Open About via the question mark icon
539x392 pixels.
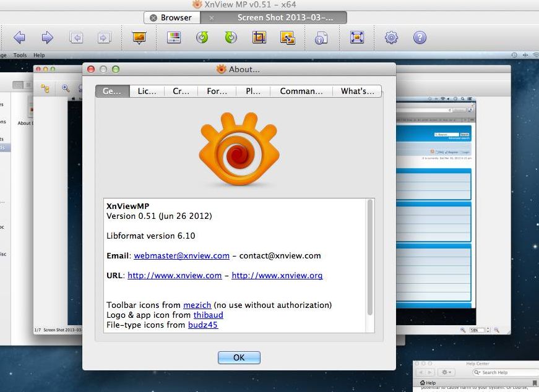pyautogui.click(x=420, y=37)
